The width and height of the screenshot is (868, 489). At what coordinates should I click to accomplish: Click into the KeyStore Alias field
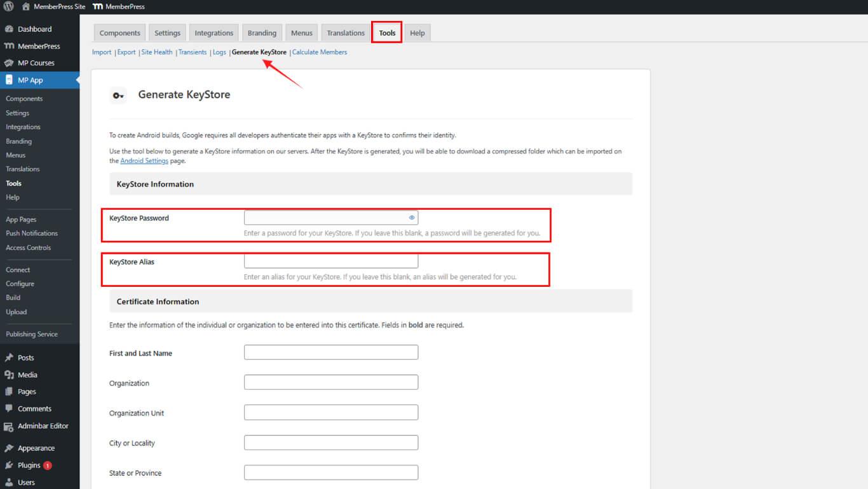coord(331,261)
